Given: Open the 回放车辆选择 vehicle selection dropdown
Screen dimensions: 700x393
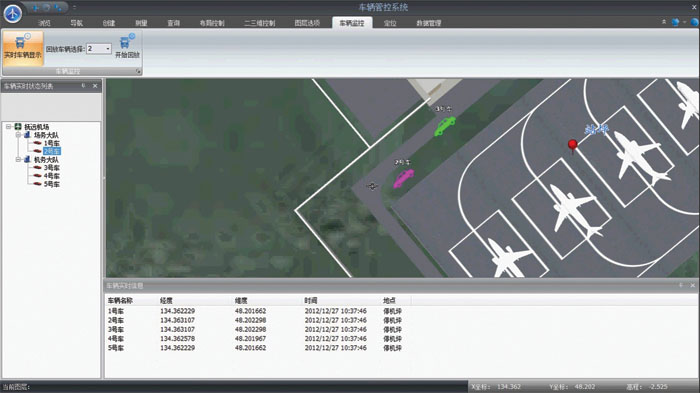Looking at the screenshot, I should tap(108, 49).
